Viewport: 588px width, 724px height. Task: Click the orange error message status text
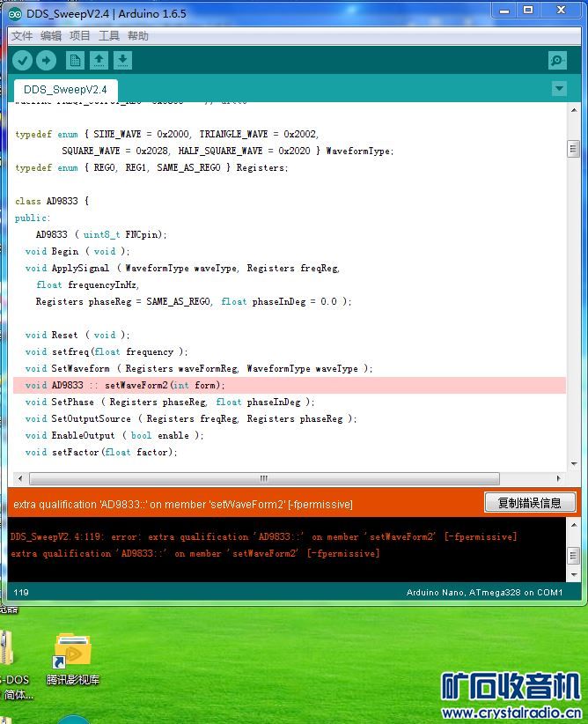(x=183, y=504)
